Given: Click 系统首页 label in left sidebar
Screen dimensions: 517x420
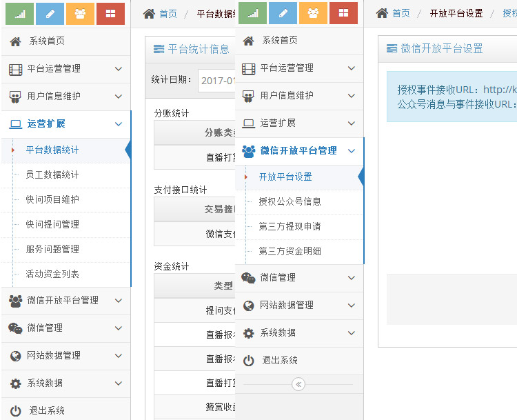Looking at the screenshot, I should pos(47,41).
